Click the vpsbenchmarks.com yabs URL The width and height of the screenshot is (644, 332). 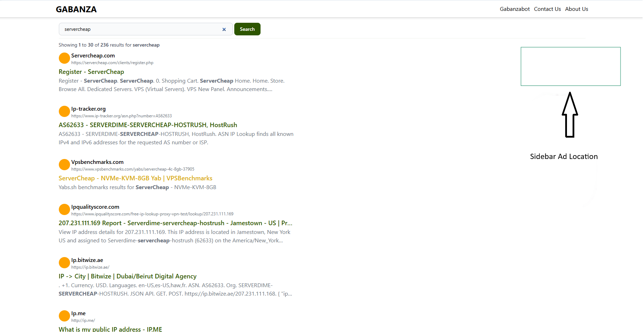(x=133, y=169)
